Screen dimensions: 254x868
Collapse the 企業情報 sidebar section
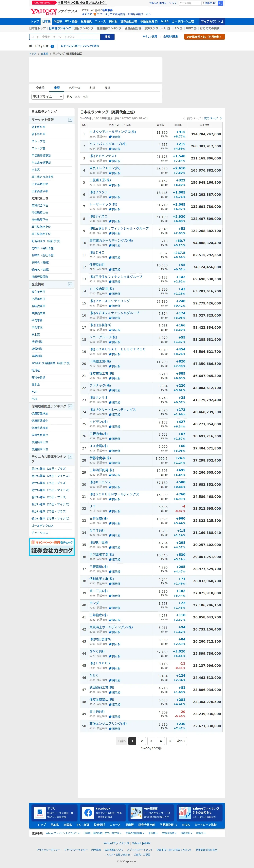point(70,284)
